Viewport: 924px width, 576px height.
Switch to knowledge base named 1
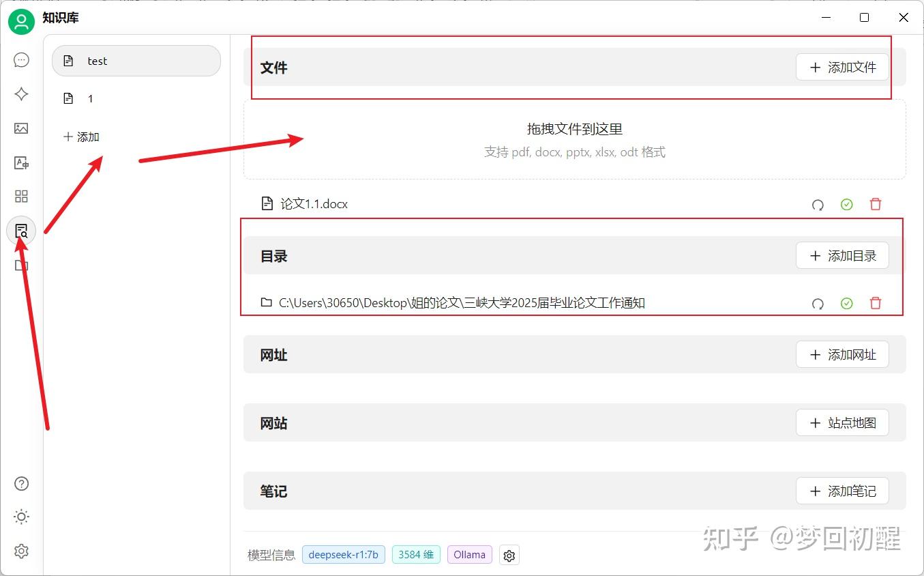click(136, 98)
